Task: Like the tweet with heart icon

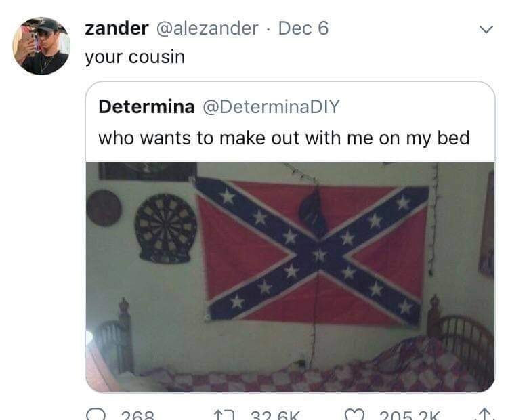Action: click(355, 415)
